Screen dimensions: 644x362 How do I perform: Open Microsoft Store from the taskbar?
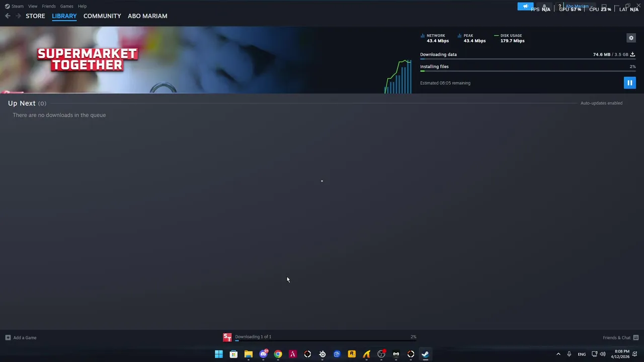click(x=233, y=354)
